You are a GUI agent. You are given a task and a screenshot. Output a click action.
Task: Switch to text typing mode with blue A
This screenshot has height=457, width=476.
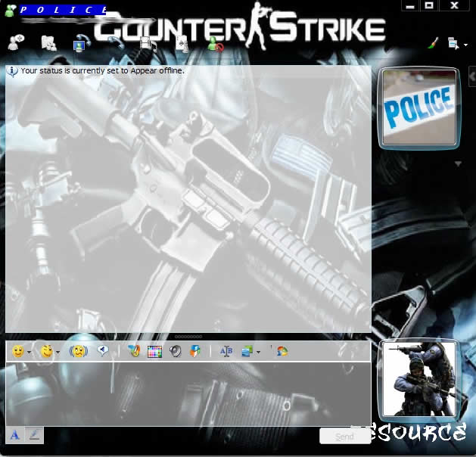[x=15, y=436]
